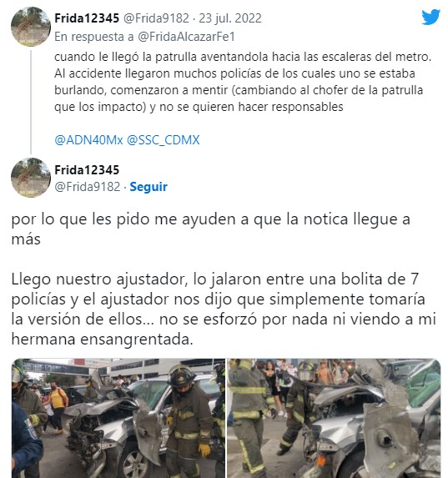Image resolution: width=448 pixels, height=478 pixels.
Task: Click 'por lo que les pido' tweet text
Action: click(210, 229)
